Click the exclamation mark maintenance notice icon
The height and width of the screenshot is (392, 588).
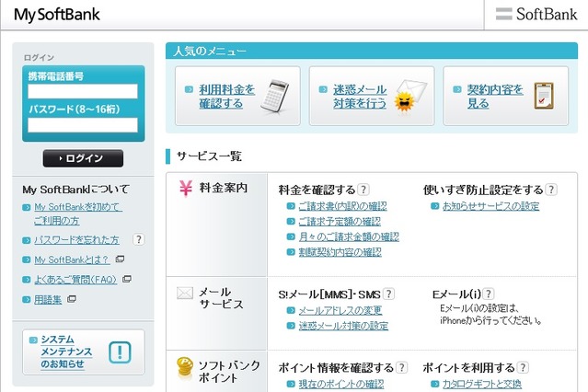click(x=120, y=352)
